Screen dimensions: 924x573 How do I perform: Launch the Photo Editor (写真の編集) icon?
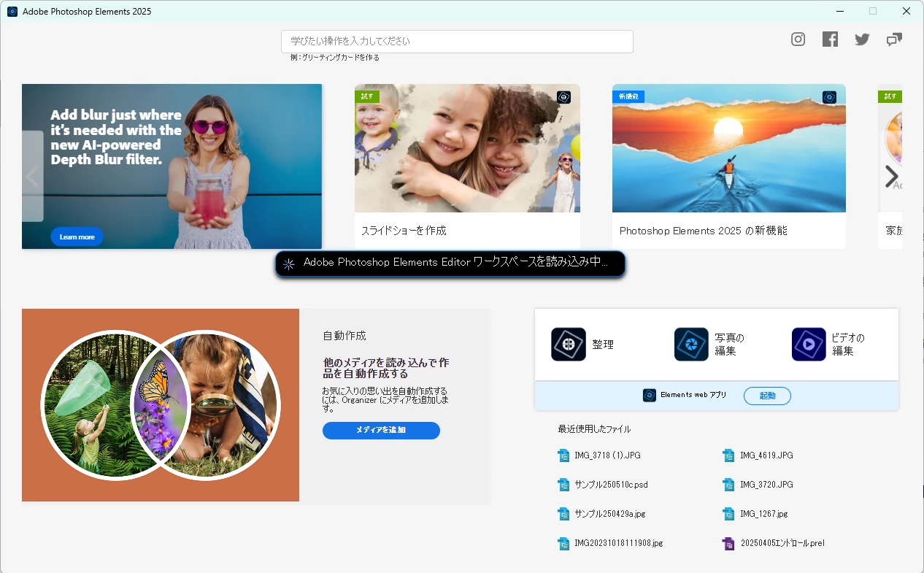(691, 345)
